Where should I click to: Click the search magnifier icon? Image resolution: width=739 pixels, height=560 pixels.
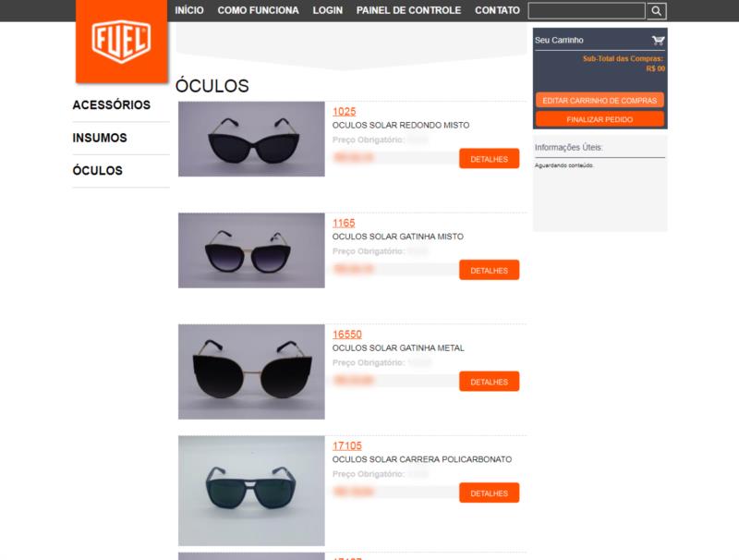pyautogui.click(x=656, y=11)
